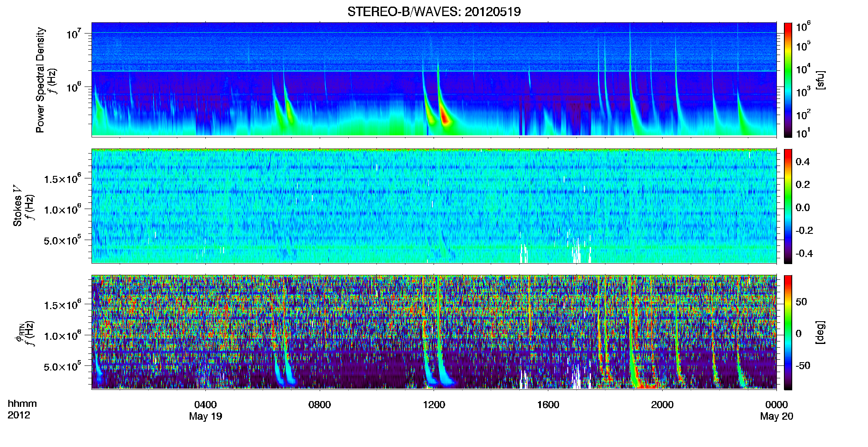Click the power spectral density colorbar
This screenshot has width=868, height=447.
coord(788,79)
